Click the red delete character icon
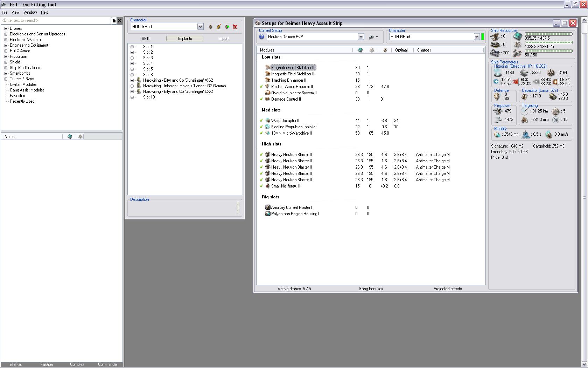Viewport: 588px width, 368px height. pos(235,27)
